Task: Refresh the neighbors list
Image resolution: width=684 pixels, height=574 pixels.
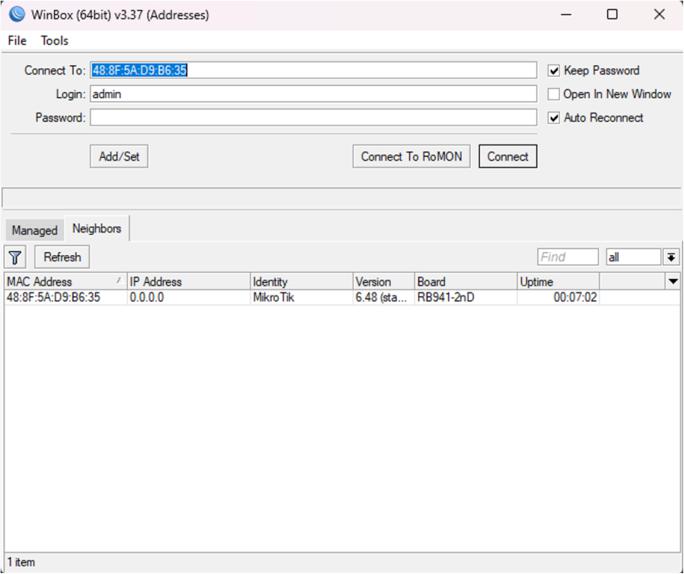Action: pos(62,257)
